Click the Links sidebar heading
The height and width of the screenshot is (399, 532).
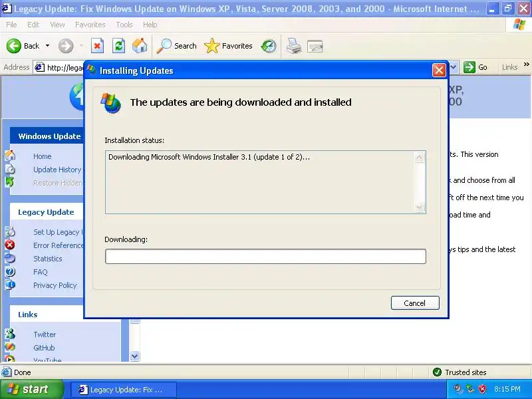click(x=27, y=315)
